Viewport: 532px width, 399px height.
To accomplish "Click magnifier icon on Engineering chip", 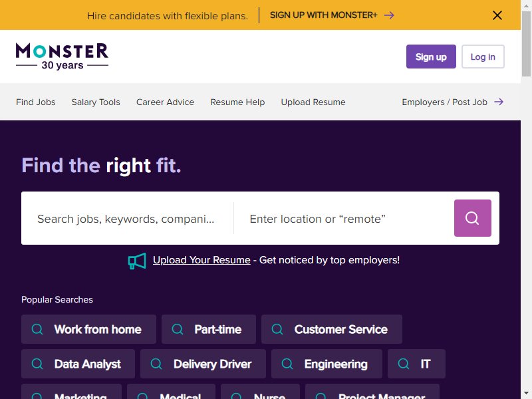I will [287, 364].
